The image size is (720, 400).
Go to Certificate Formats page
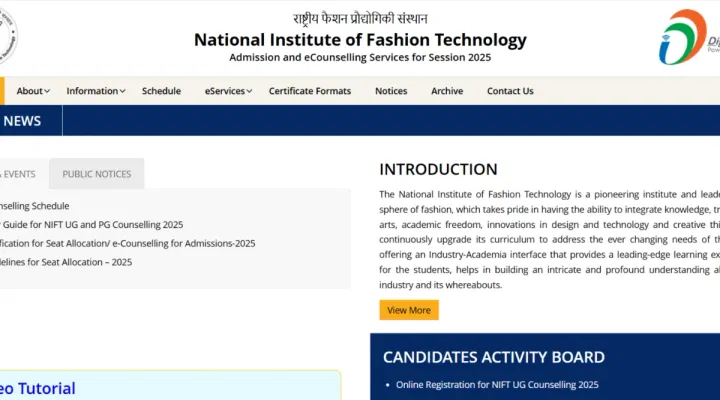[310, 91]
